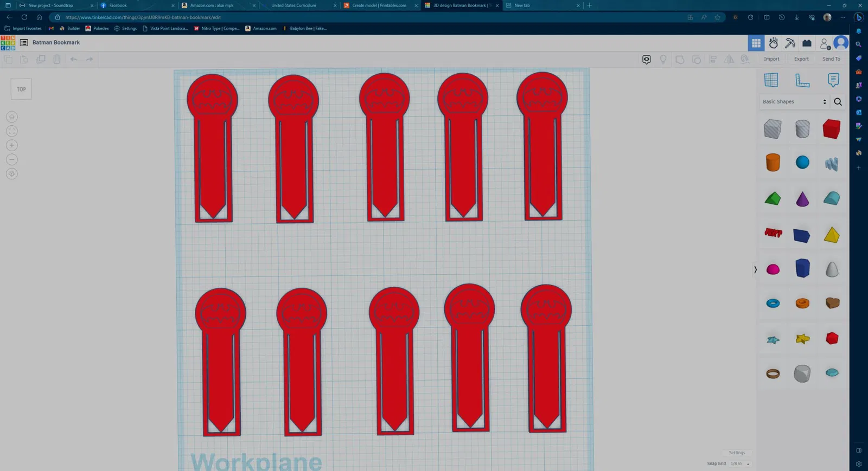Click the Delete trash can tool
Image resolution: width=868 pixels, height=471 pixels.
point(57,59)
